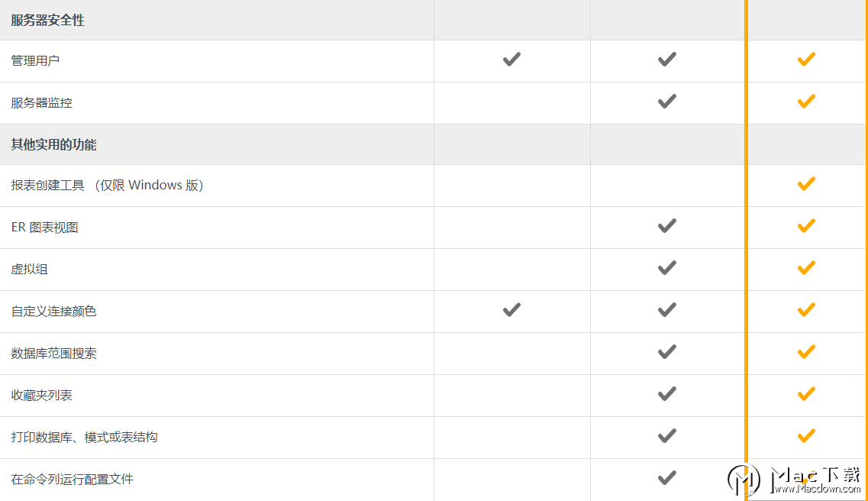Click the gray checkmark in 数据库范围搜索 row

click(x=666, y=352)
